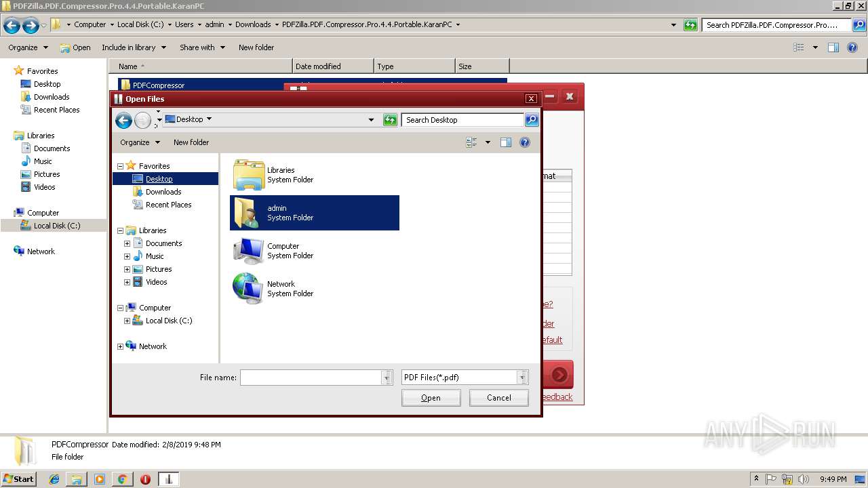Toggle Explorer preview pane button
Viewport: 868px width, 488px height.
(833, 47)
